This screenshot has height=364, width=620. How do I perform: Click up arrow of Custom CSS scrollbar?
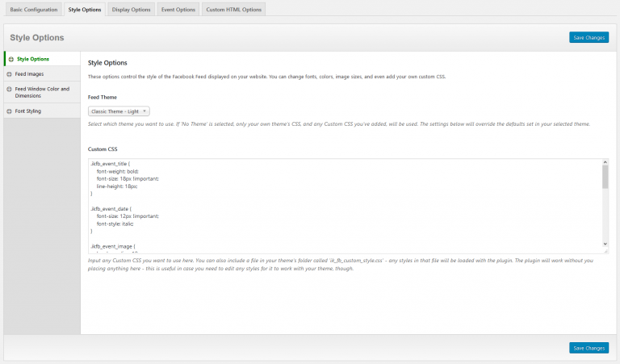(605, 162)
